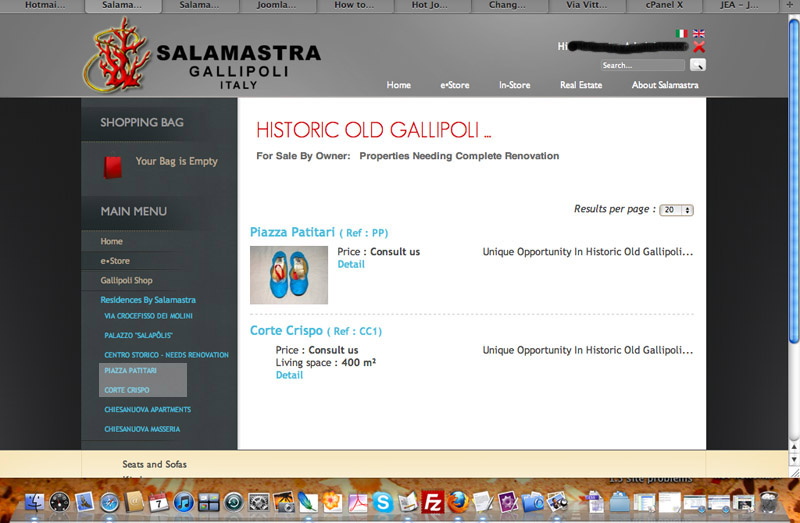The width and height of the screenshot is (800, 523).
Task: Click Home in the Main Menu sidebar
Action: (111, 241)
